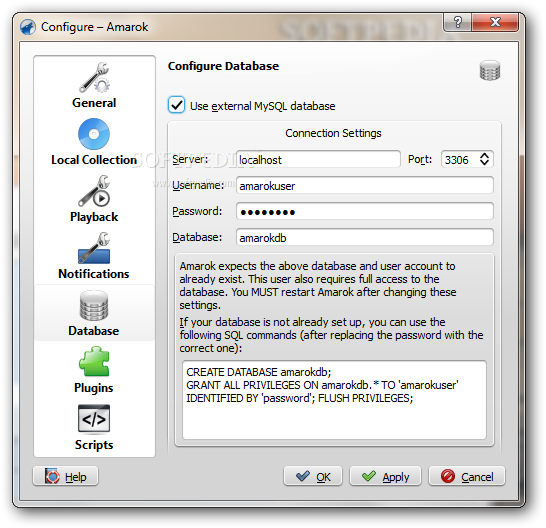This screenshot has width=546, height=528.
Task: Click the Cancel button
Action: pos(467,476)
